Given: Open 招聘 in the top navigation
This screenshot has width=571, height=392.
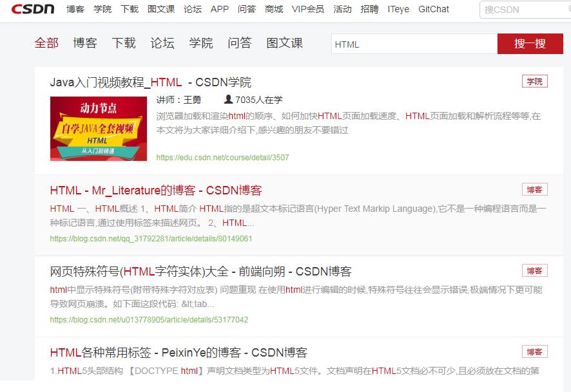Looking at the screenshot, I should point(369,9).
